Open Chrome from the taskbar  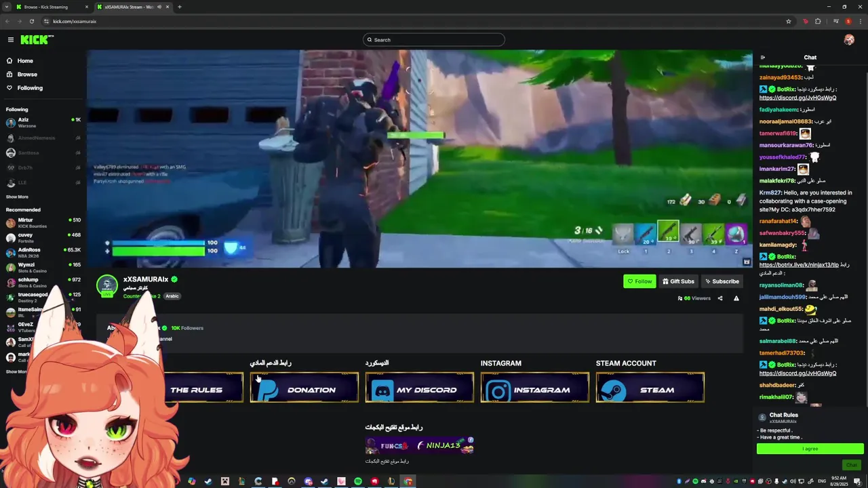408,481
